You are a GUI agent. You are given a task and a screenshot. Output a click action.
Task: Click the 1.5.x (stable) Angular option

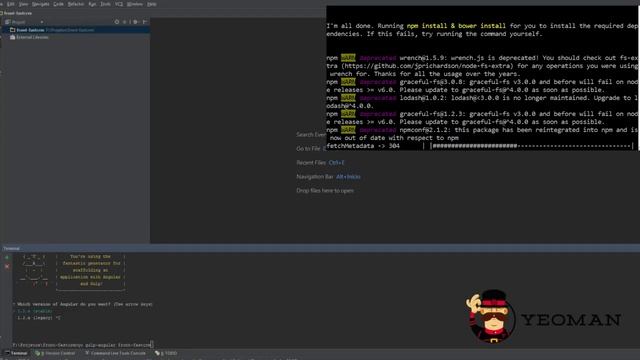[35, 311]
